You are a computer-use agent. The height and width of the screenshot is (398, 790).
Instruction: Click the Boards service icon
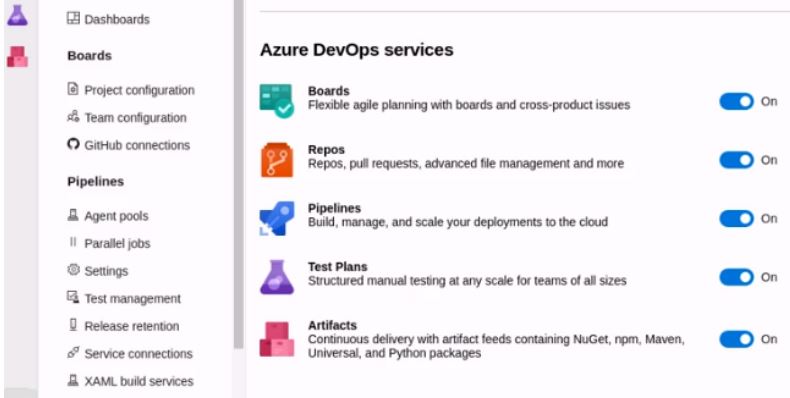(277, 100)
